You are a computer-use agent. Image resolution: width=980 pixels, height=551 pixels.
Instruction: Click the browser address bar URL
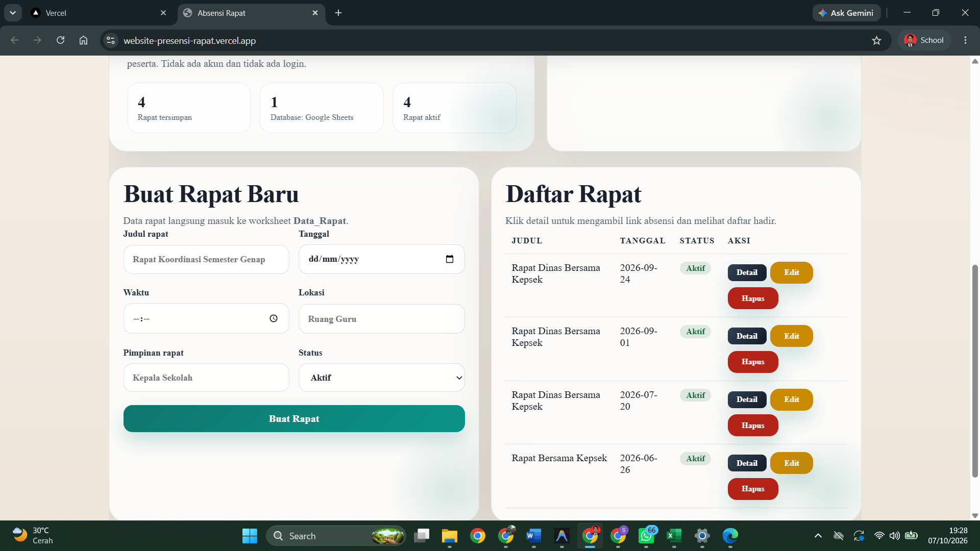pyautogui.click(x=189, y=41)
